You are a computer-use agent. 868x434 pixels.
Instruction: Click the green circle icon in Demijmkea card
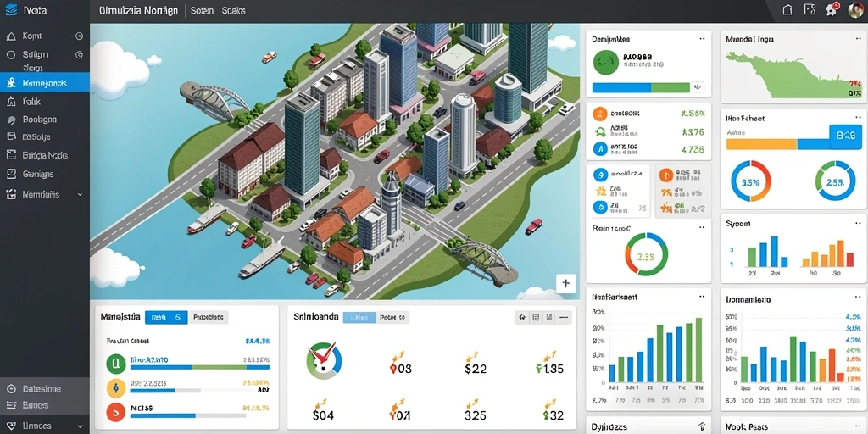click(605, 61)
